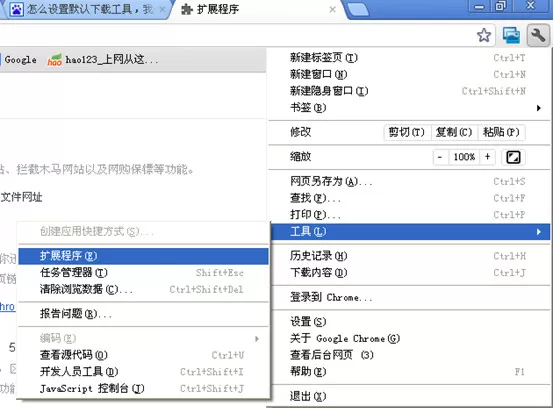Increase zoom with the plus button
This screenshot has height=408, width=554.
point(488,157)
